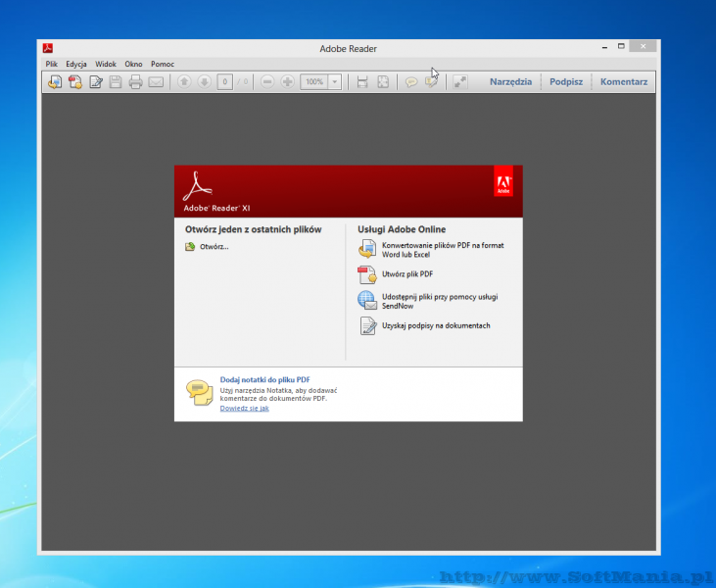This screenshot has width=716, height=588.
Task: Click the Utwórz plik PDF link
Action: [407, 274]
